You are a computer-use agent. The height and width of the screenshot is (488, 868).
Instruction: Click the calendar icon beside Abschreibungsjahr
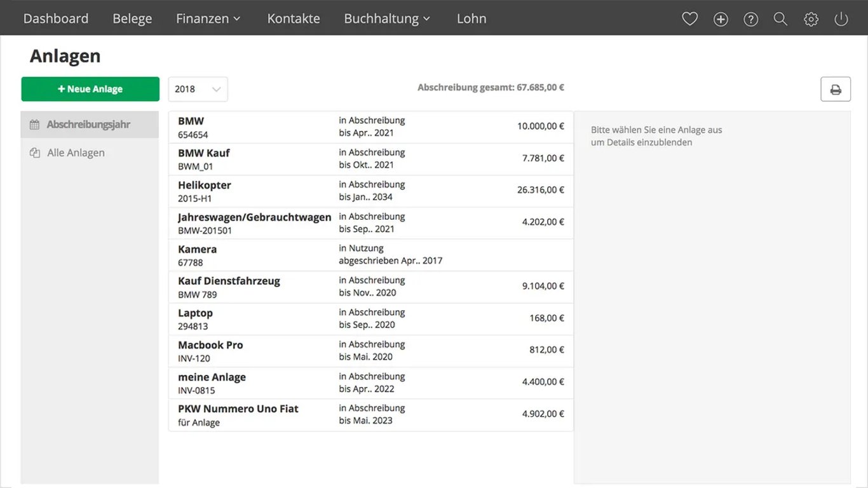pos(35,125)
